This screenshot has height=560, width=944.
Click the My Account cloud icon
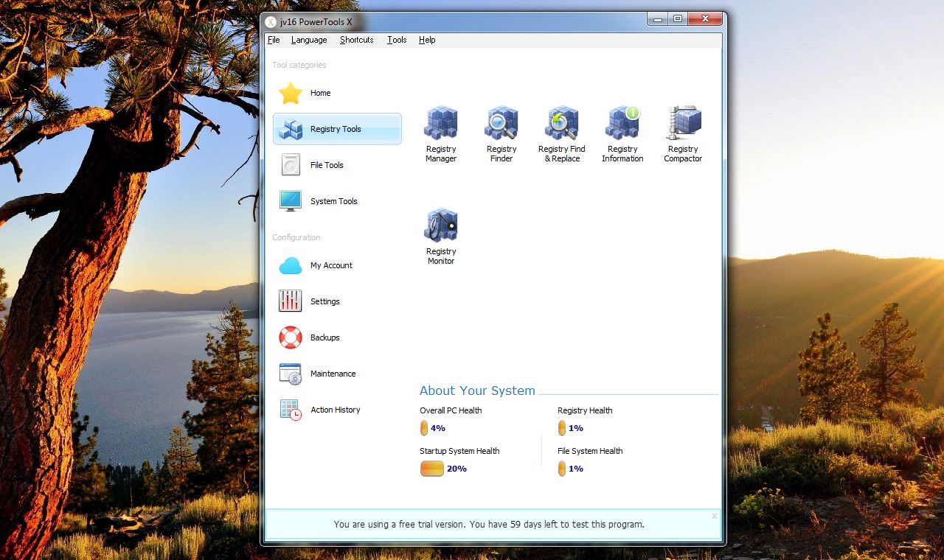coord(291,265)
